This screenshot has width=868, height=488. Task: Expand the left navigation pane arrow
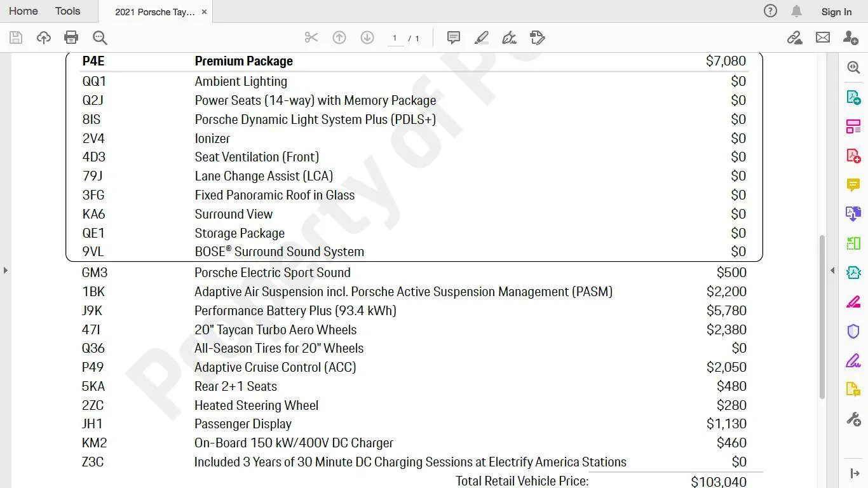6,270
